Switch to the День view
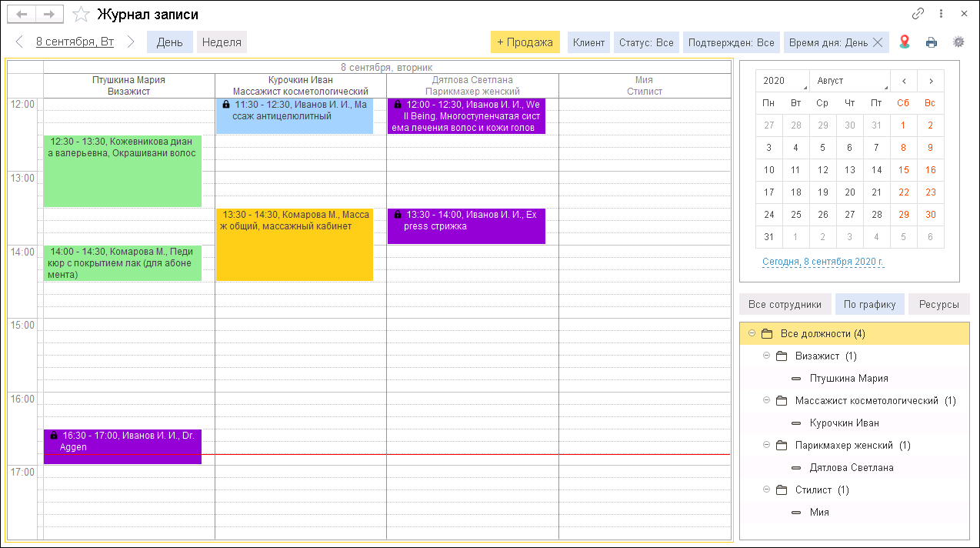The width and height of the screenshot is (980, 548). pyautogui.click(x=169, y=42)
